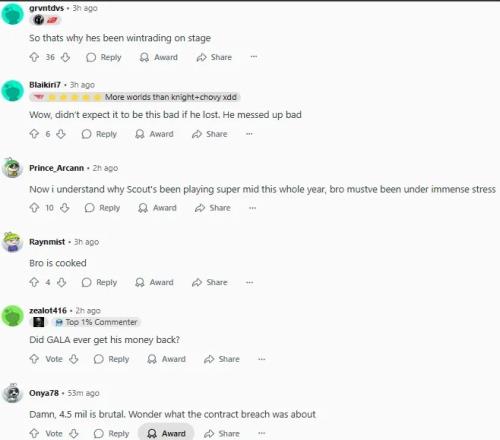Image resolution: width=500 pixels, height=440 pixels.
Task: Click zealot416's Top 1% Commenter badge
Action: 96,322
